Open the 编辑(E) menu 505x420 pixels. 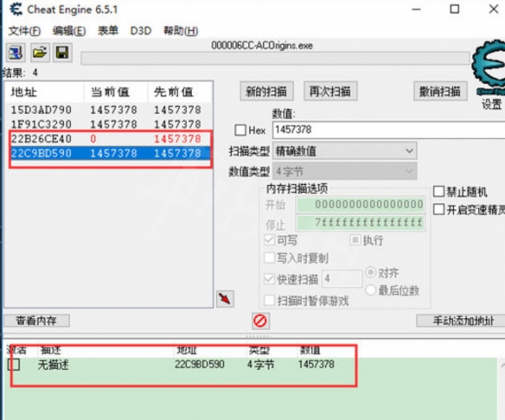click(69, 31)
